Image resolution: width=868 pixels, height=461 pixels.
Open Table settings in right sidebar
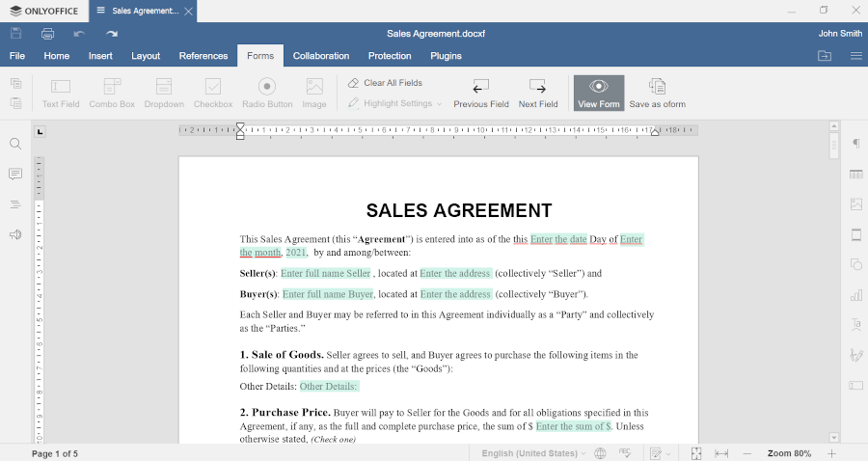(x=855, y=175)
